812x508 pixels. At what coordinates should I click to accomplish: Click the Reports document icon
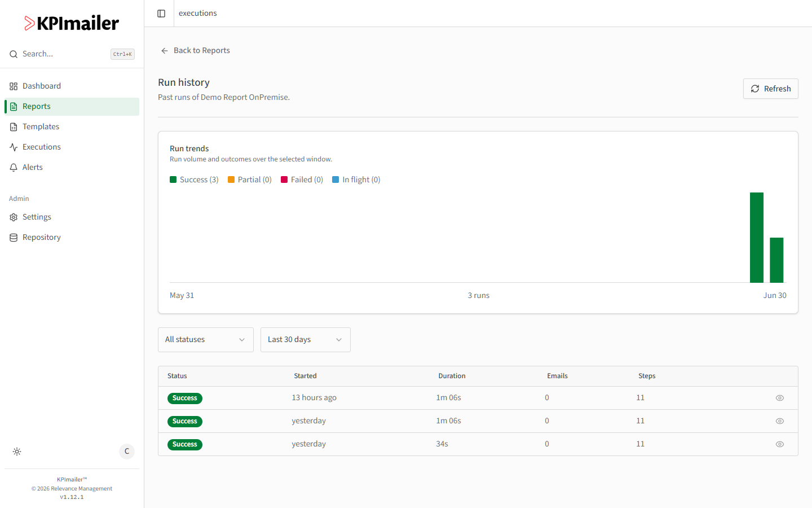pos(14,107)
